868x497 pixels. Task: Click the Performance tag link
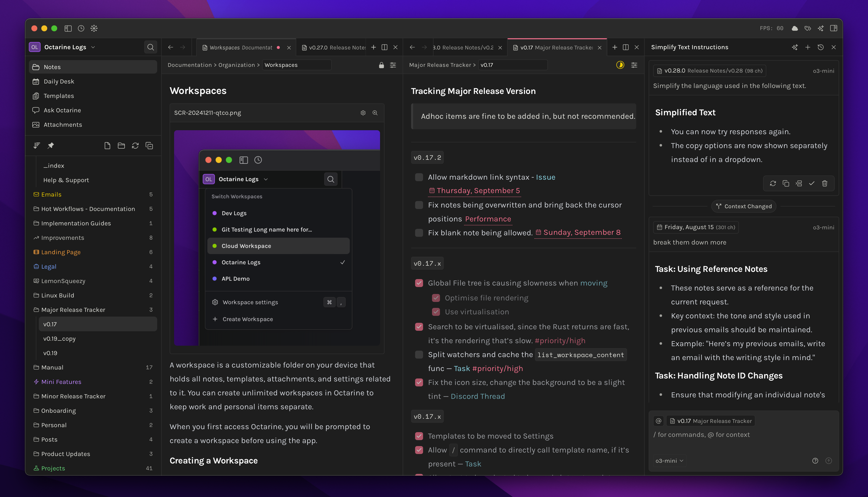pos(488,219)
